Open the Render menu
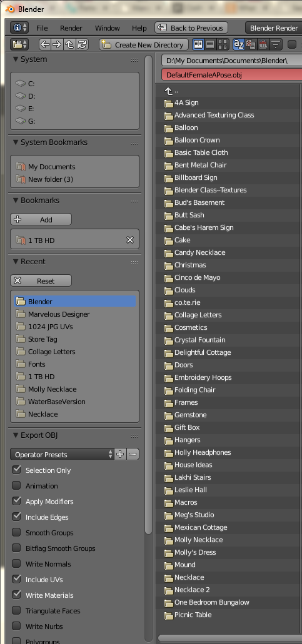The image size is (302, 644). (71, 28)
